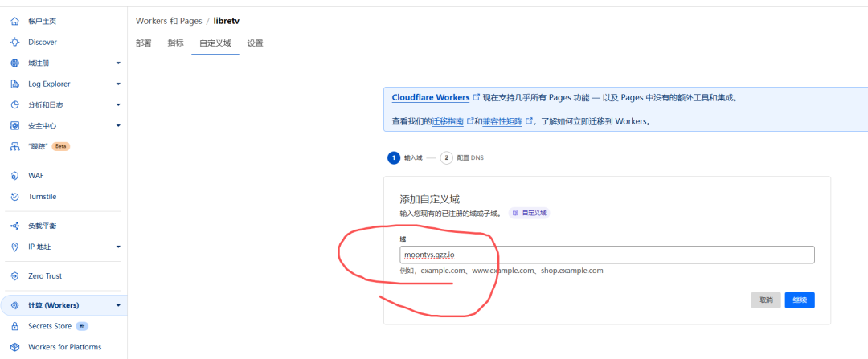Click the Discover lightbulb icon
This screenshot has width=868, height=359.
click(x=14, y=42)
